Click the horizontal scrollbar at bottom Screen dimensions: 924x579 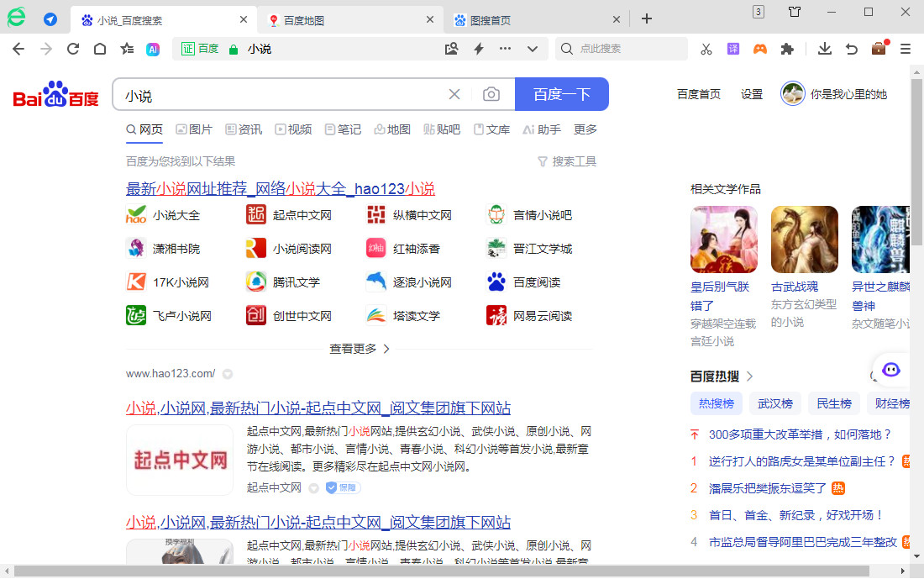[442, 571]
